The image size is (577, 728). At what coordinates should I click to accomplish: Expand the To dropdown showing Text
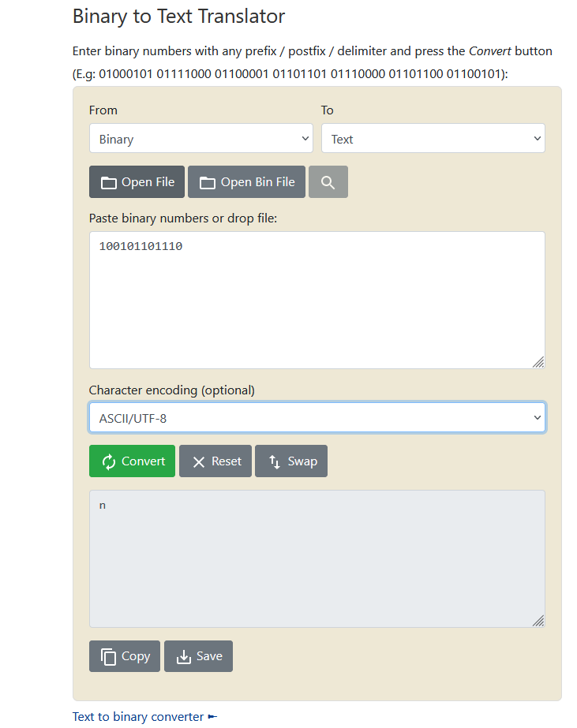[x=433, y=139]
